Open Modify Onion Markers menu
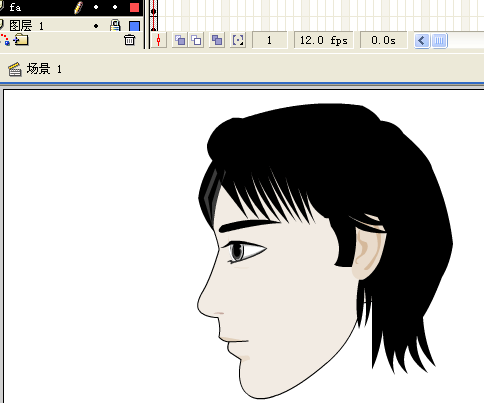 pos(238,40)
